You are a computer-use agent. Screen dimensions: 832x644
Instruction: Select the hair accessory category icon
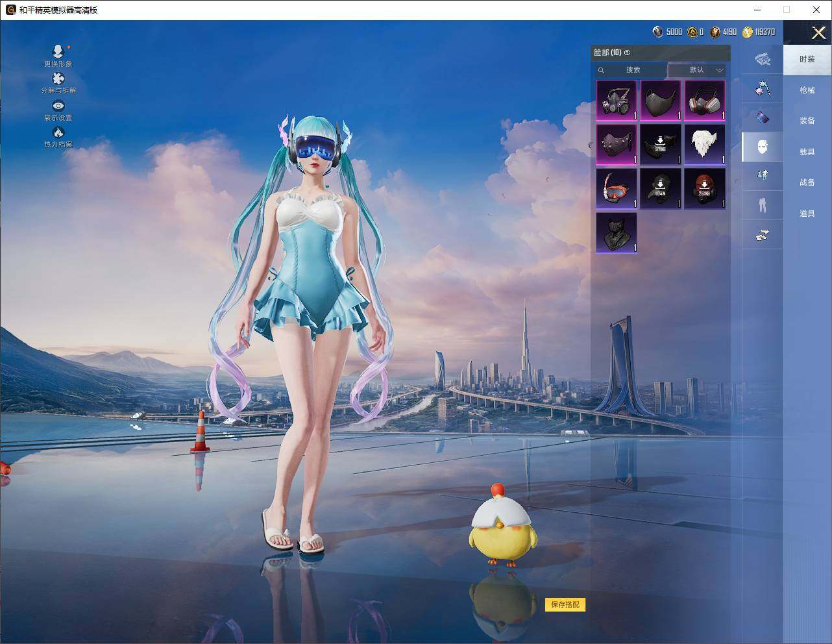coord(763,89)
